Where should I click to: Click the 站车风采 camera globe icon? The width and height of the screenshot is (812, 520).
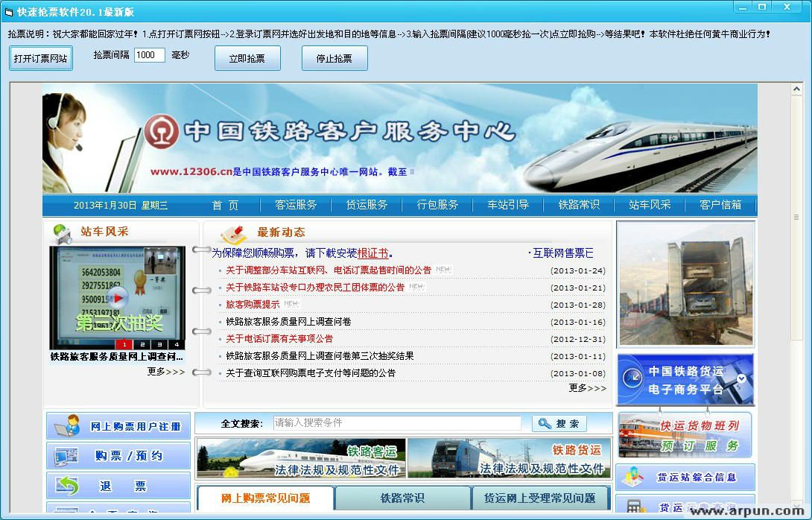pyautogui.click(x=63, y=234)
